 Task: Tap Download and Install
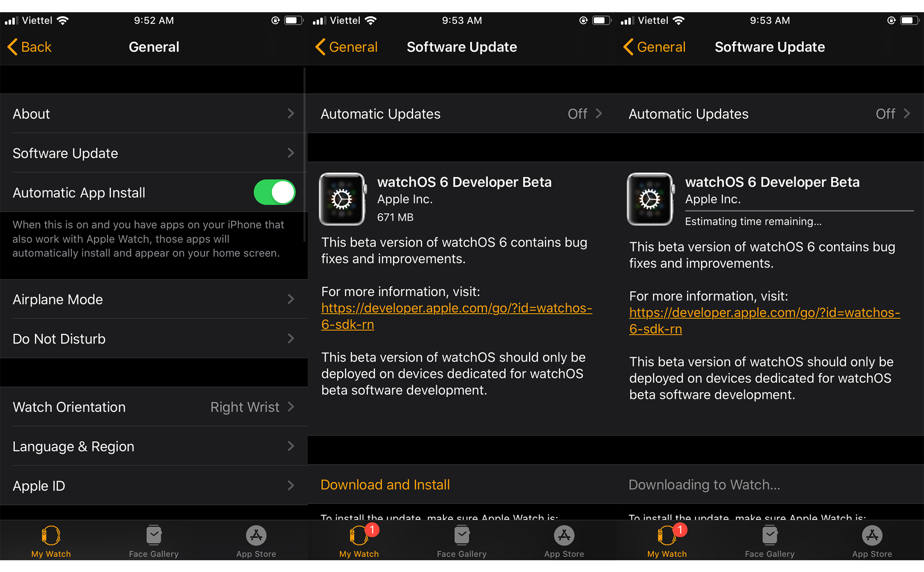tap(385, 484)
